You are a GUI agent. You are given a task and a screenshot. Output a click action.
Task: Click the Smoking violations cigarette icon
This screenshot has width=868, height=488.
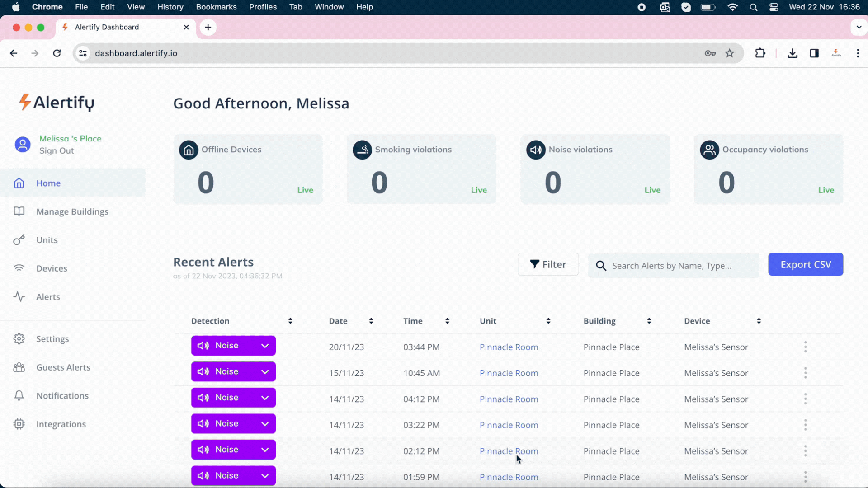362,150
